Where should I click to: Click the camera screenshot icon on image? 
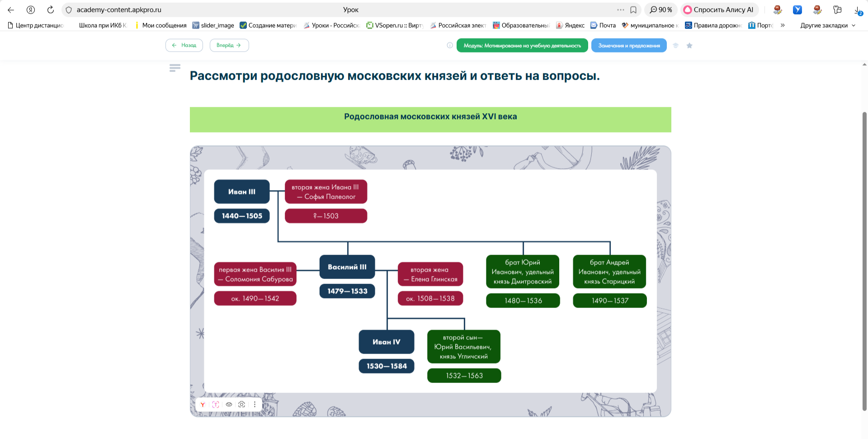click(242, 405)
